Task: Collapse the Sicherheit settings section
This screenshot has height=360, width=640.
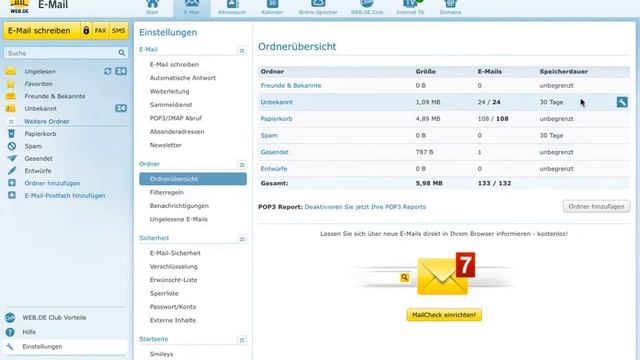Action: coord(242,239)
